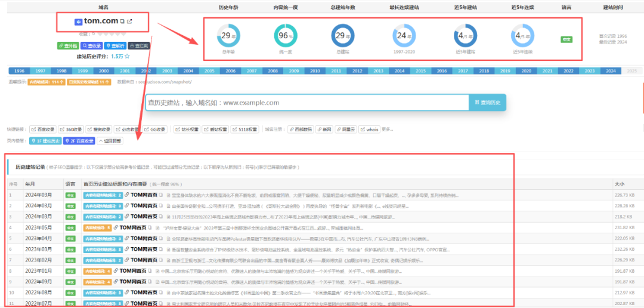The width and height of the screenshot is (644, 308).
Task: Open the 阿里云 registrar link
Action: coord(346,129)
